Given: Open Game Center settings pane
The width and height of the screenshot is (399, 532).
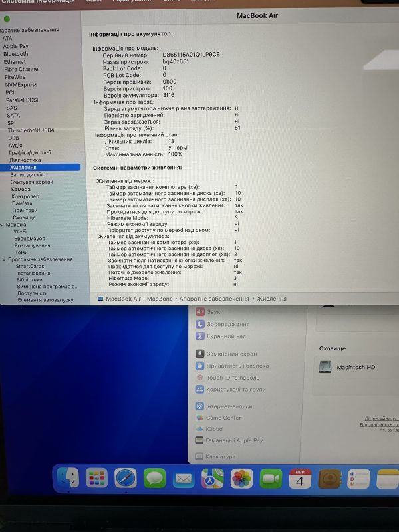Looking at the screenshot, I should point(218,418).
